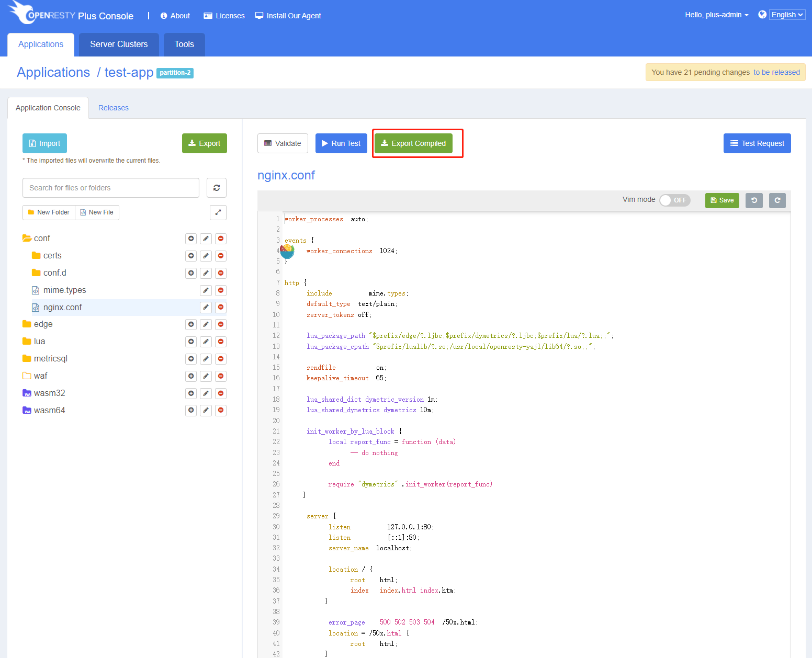Save the nginx.conf file
The height and width of the screenshot is (658, 812).
(x=722, y=200)
